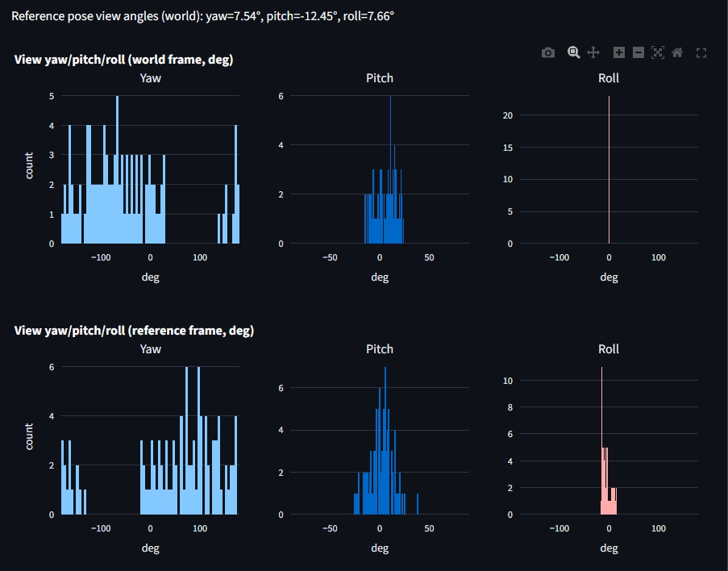Image resolution: width=728 pixels, height=571 pixels.
Task: Select the Zoom magnifier tool
Action: 573,52
